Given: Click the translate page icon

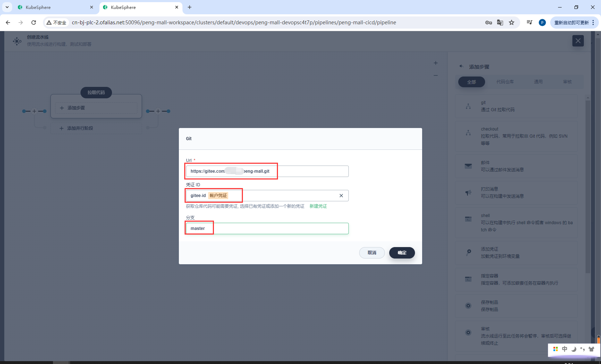Looking at the screenshot, I should tap(500, 23).
